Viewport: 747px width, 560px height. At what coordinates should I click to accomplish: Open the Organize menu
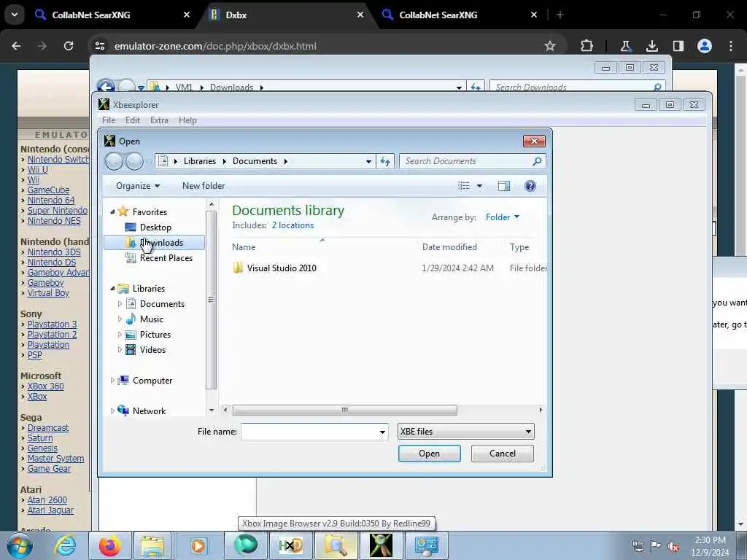point(138,186)
